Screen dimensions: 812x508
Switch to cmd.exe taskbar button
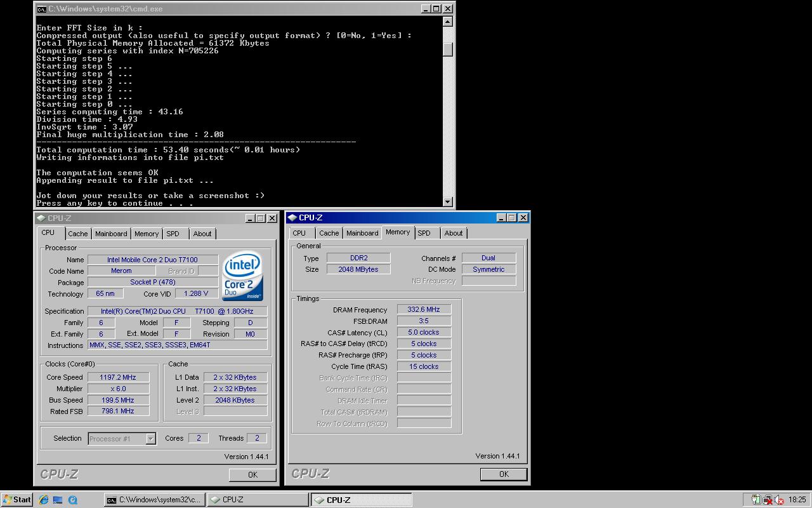[154, 500]
